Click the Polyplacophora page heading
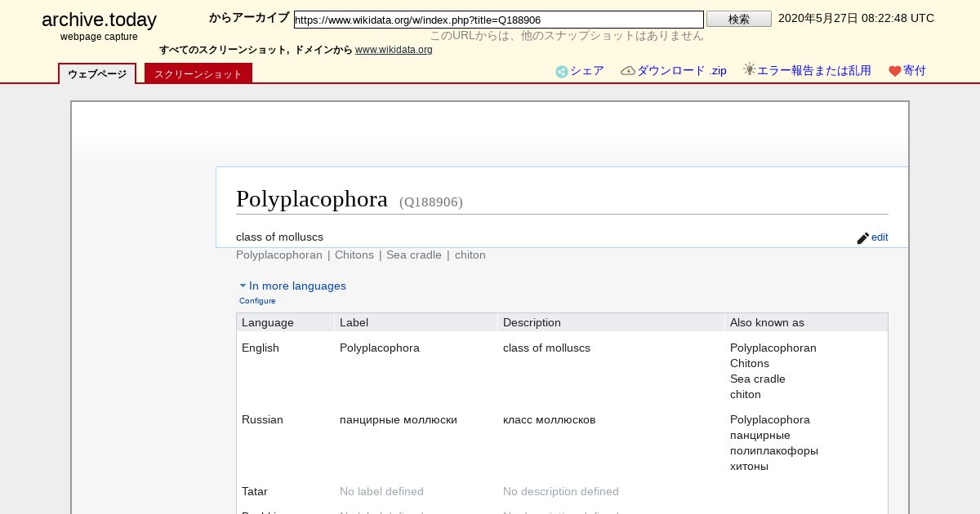The height and width of the screenshot is (514, 980). (x=312, y=199)
